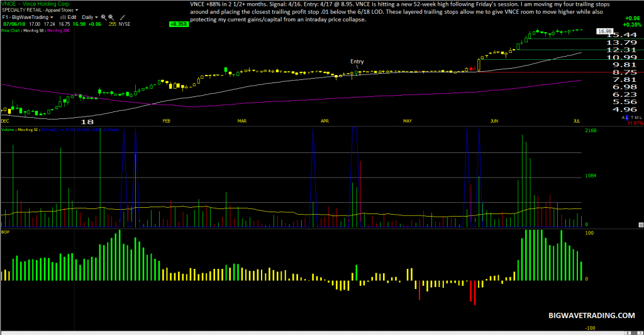Click the Price Chart legend label
The image size is (644, 335).
11,30
